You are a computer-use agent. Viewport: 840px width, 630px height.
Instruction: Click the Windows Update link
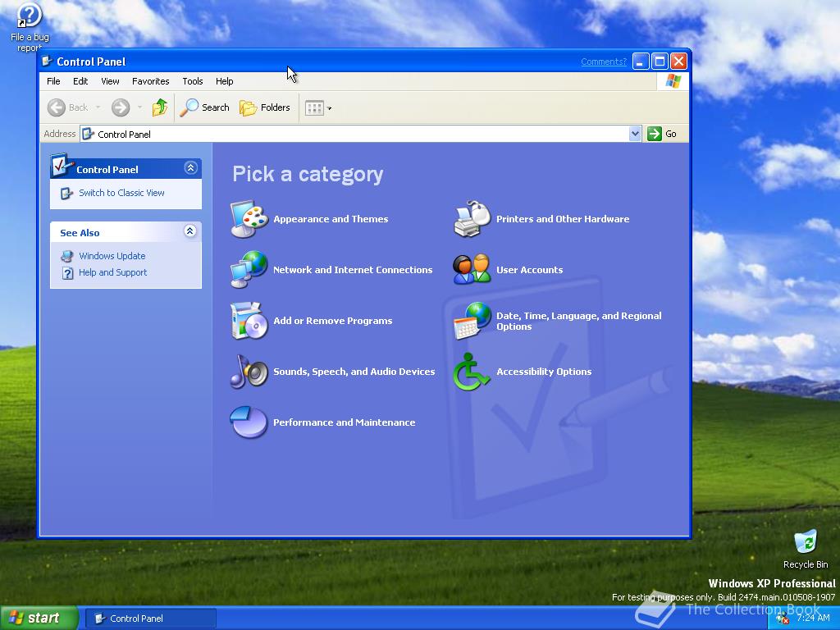click(x=112, y=256)
